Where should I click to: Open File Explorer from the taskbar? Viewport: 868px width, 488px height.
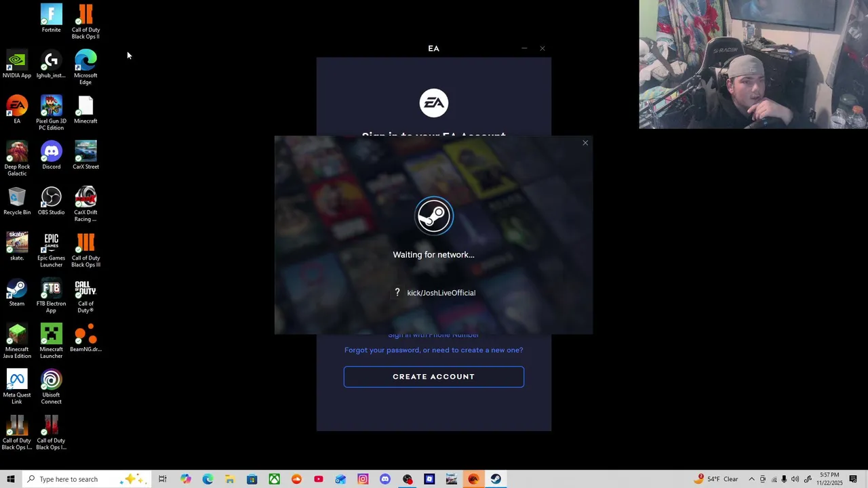pos(230,479)
